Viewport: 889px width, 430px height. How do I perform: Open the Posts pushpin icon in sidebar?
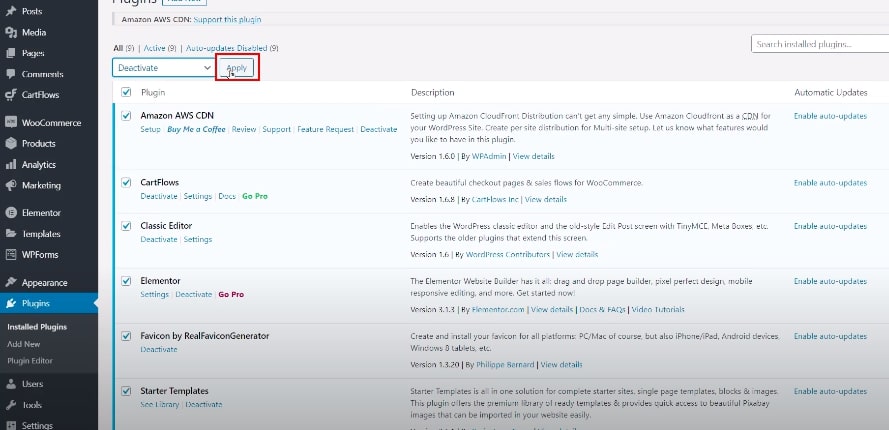click(x=11, y=11)
